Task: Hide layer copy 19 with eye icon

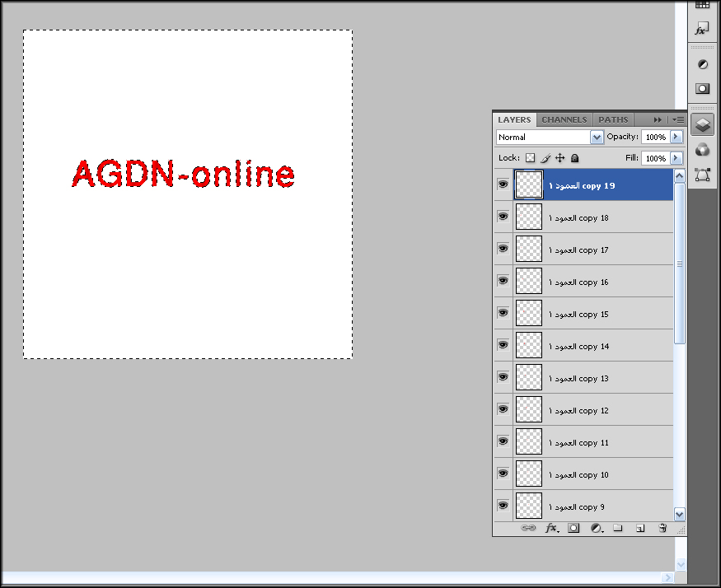Action: point(503,184)
